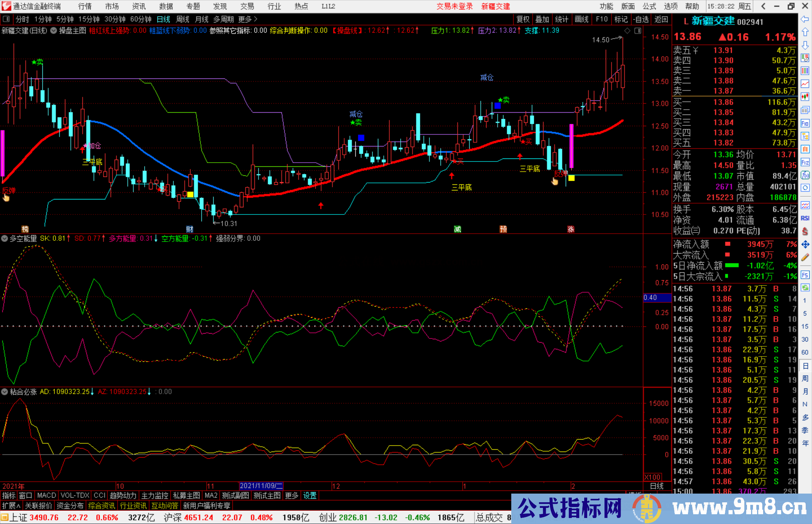The height and width of the screenshot is (524, 812).
Task: Expand the 操盘主图 indicator dropdown circle
Action: 54,31
